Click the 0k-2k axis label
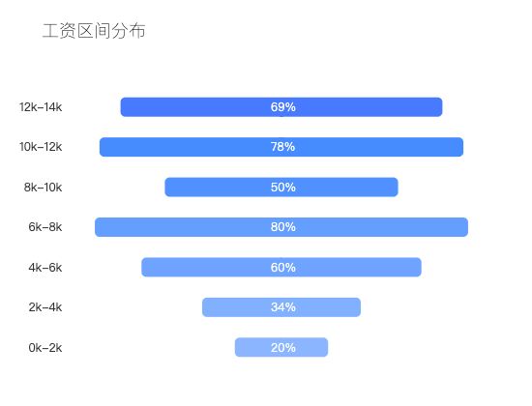Screen dimensions: 532x406 45,348
